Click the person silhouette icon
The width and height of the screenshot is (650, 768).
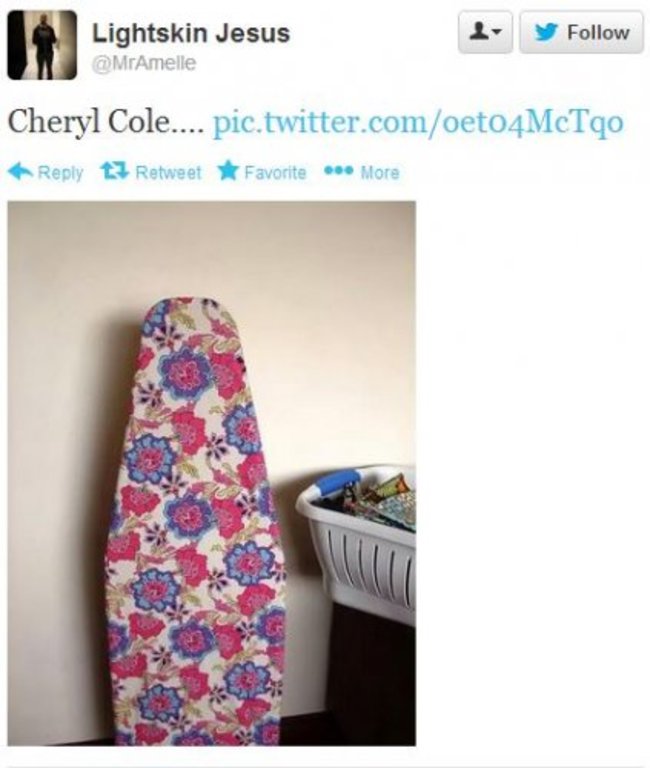(478, 32)
